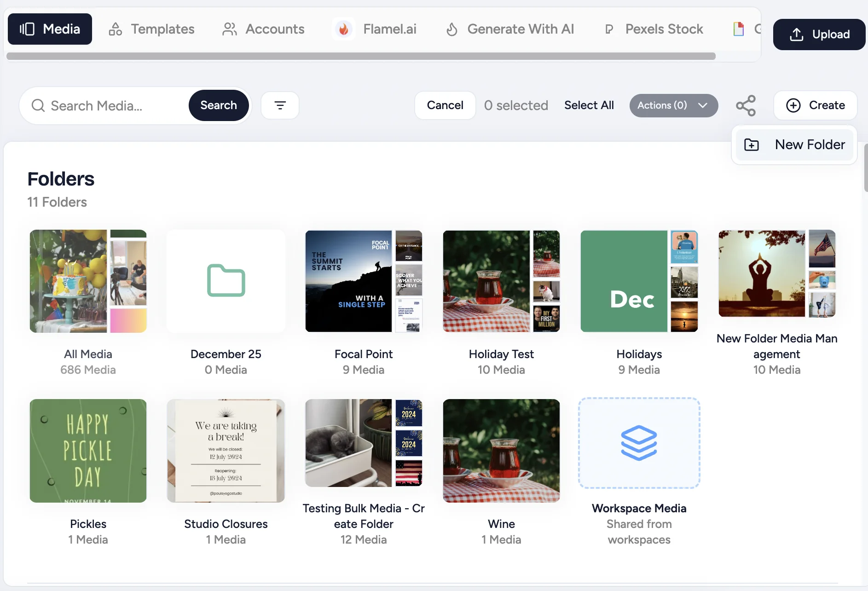
Task: Open the Workspace Media stacked layers icon
Action: pyautogui.click(x=639, y=443)
